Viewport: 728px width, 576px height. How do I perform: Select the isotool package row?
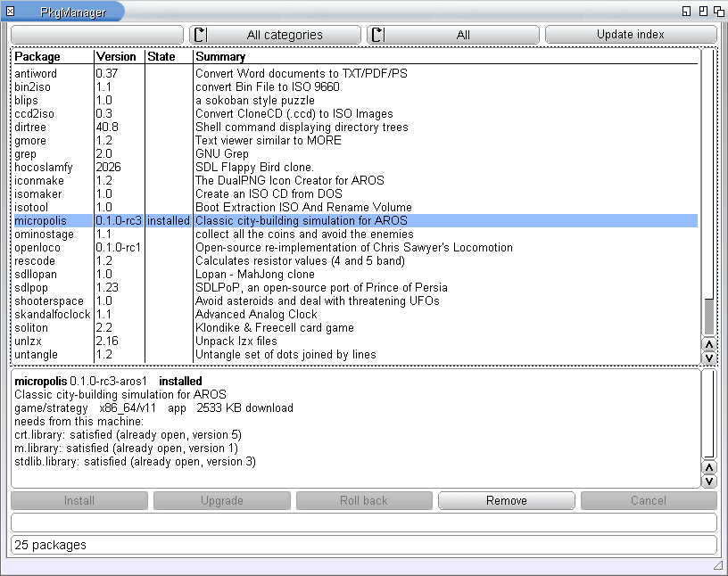(356, 208)
